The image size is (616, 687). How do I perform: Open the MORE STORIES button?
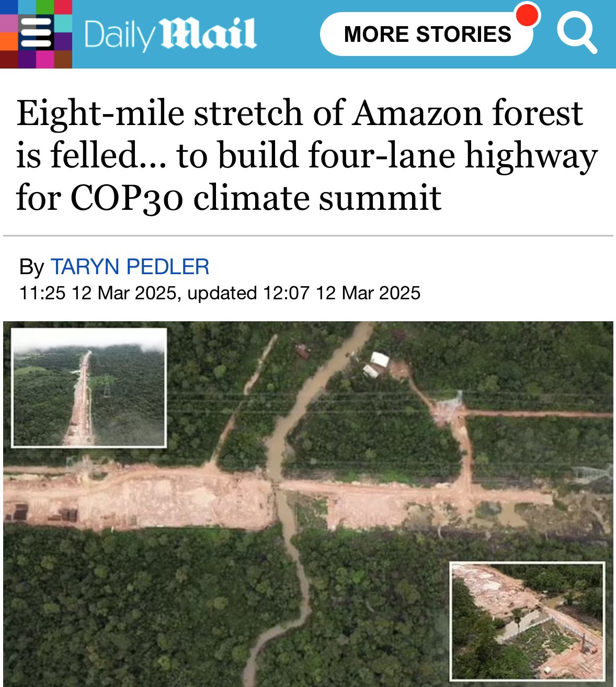point(427,34)
